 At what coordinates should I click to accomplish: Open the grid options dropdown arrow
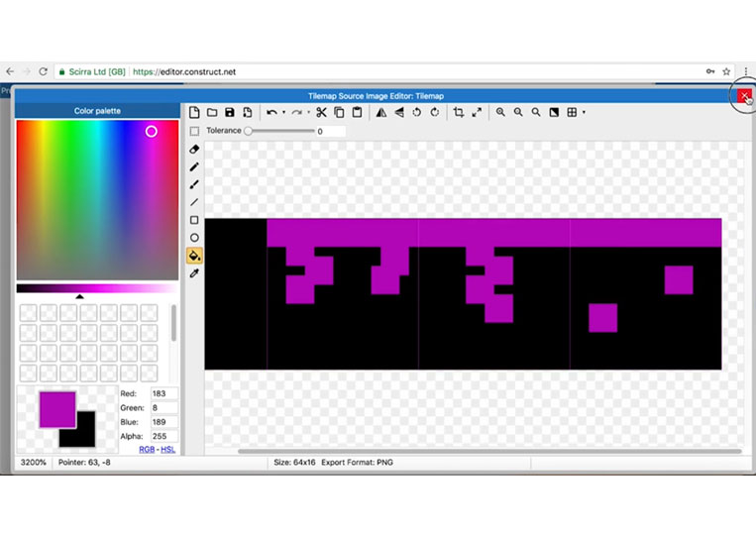click(x=584, y=113)
